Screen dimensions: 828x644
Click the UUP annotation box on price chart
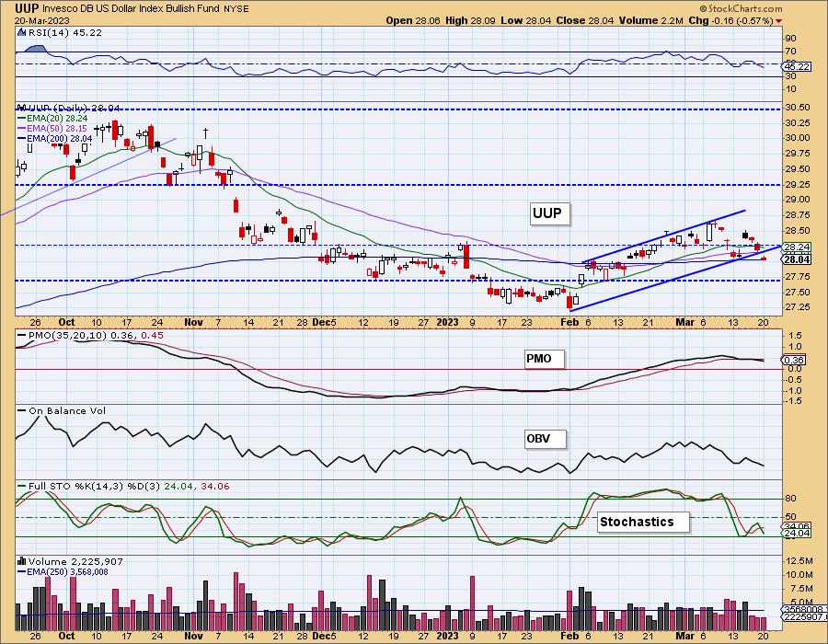(x=550, y=213)
